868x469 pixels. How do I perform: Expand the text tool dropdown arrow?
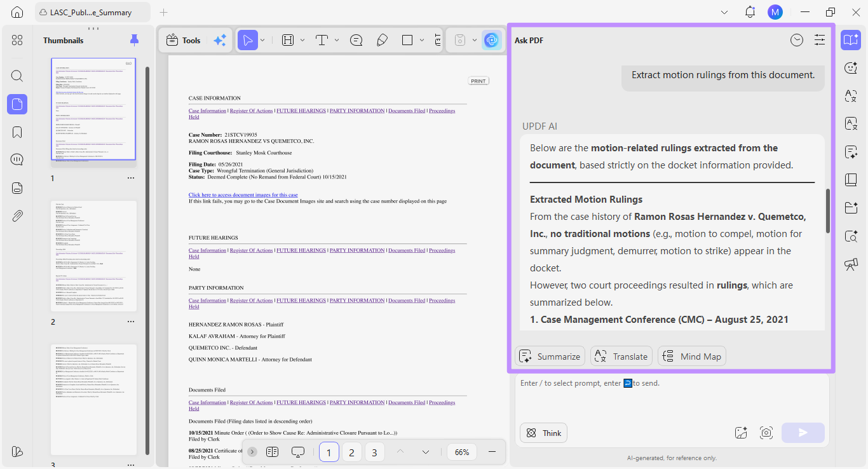pyautogui.click(x=337, y=40)
